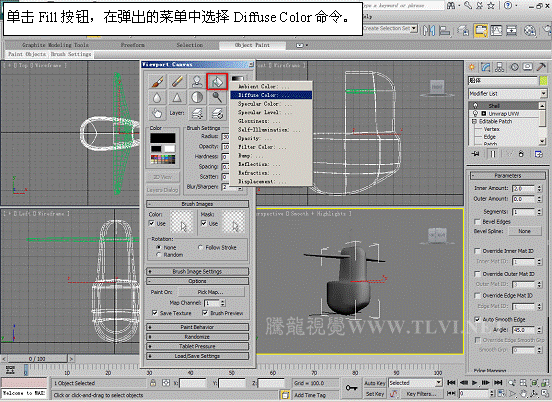552x402 pixels.
Task: Expand the Load/Save Settings rollout
Action: tap(197, 356)
